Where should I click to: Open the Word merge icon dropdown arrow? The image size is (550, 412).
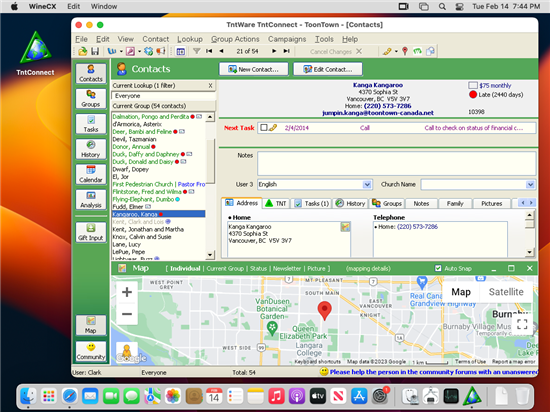point(121,51)
